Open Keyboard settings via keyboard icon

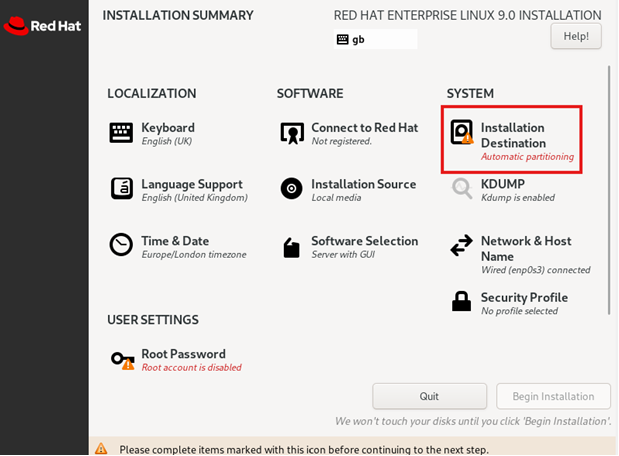[121, 132]
